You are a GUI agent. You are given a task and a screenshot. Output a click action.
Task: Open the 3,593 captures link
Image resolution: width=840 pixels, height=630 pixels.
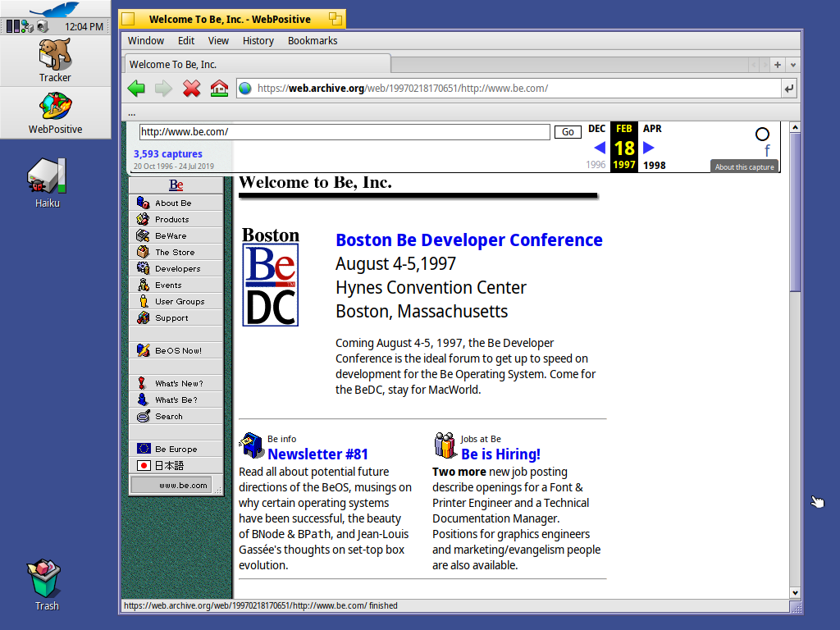click(167, 153)
